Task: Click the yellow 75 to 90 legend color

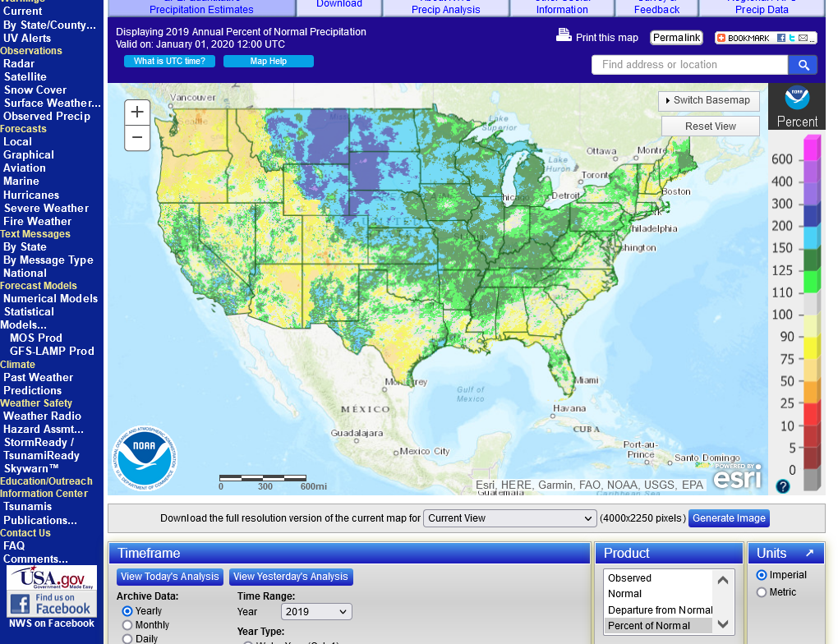Action: click(x=812, y=348)
